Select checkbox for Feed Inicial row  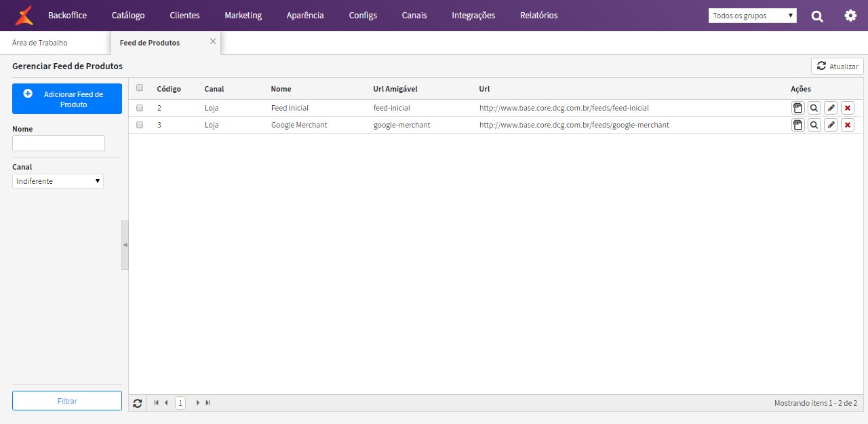tap(140, 108)
